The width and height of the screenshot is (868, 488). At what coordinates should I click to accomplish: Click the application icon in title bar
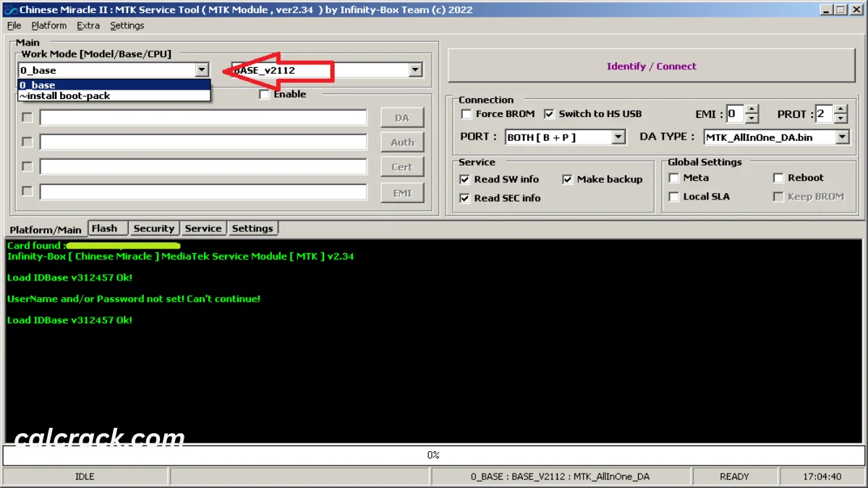click(10, 9)
